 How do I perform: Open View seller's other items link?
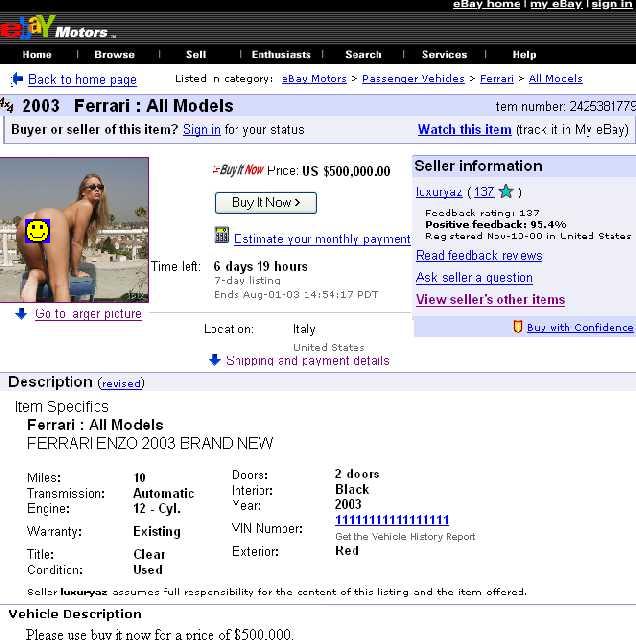(x=490, y=300)
